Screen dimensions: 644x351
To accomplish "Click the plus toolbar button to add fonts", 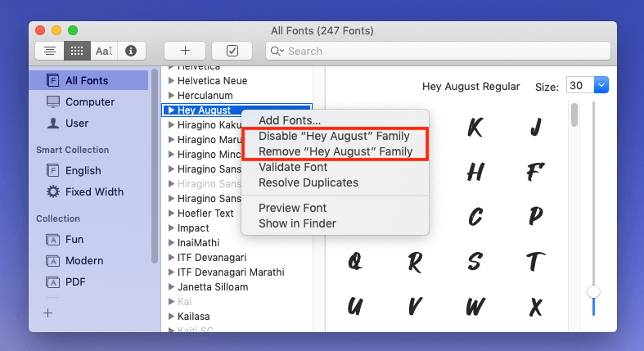I will click(x=185, y=51).
